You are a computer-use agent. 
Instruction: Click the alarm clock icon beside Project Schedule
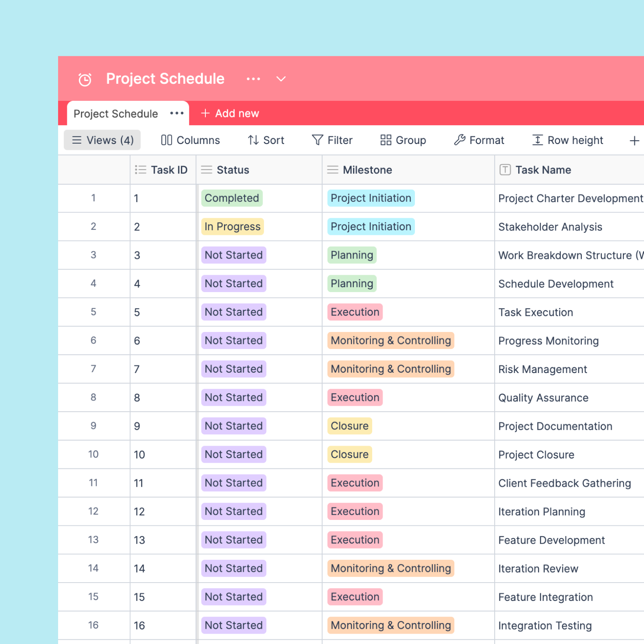(x=84, y=79)
